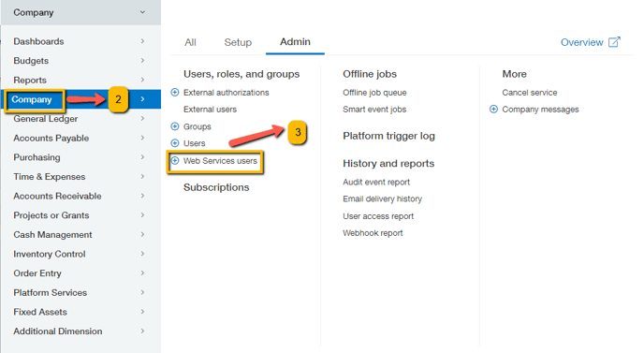The image size is (644, 353).
Task: Expand Fixed Assets submenu chevron
Action: pyautogui.click(x=142, y=312)
